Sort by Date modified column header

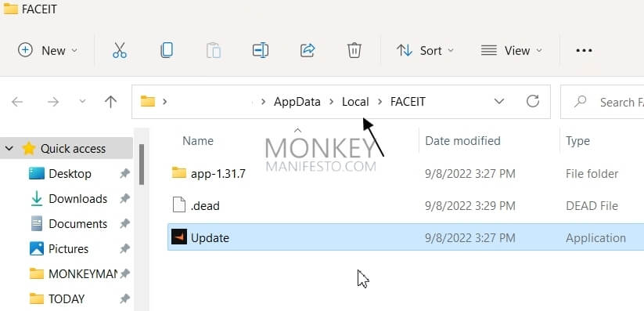point(462,141)
